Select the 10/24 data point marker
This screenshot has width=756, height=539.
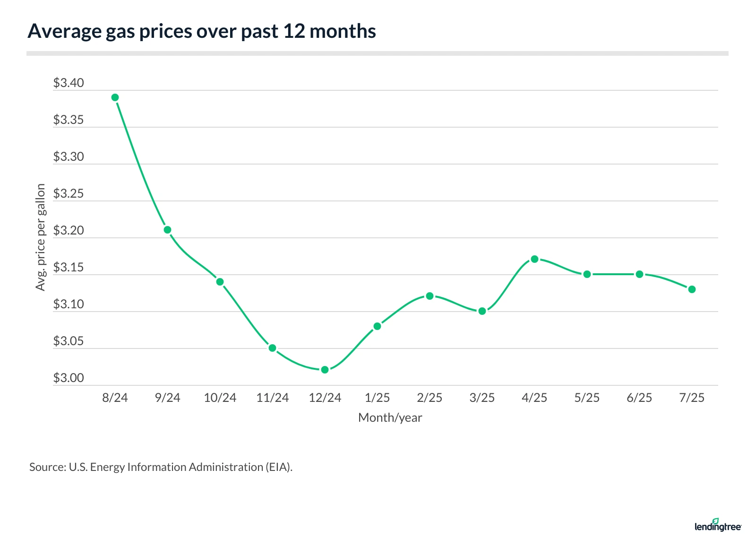pyautogui.click(x=220, y=282)
